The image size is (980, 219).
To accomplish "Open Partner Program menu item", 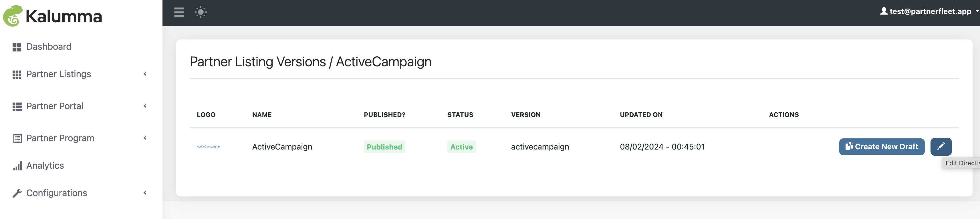I will [60, 138].
